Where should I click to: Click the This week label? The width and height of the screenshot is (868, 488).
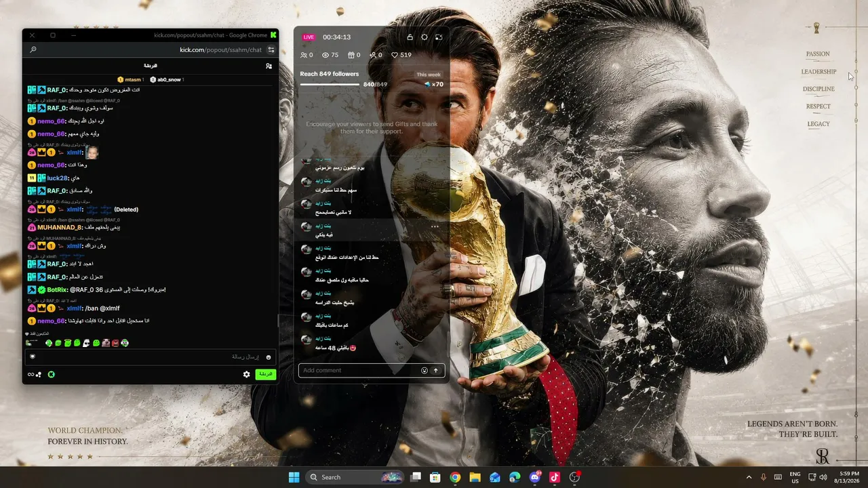pyautogui.click(x=429, y=75)
